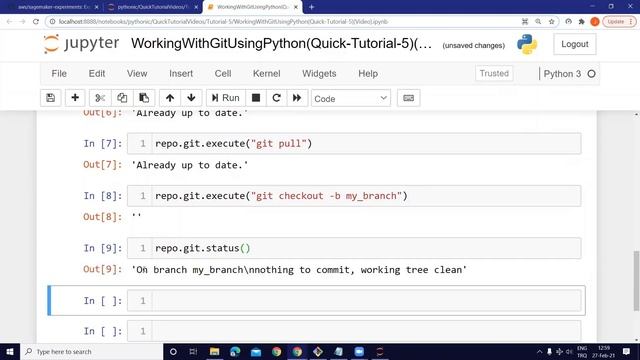Open the browser profile avatar
Image resolution: width=640 pixels, height=360 pixels.
595,22
